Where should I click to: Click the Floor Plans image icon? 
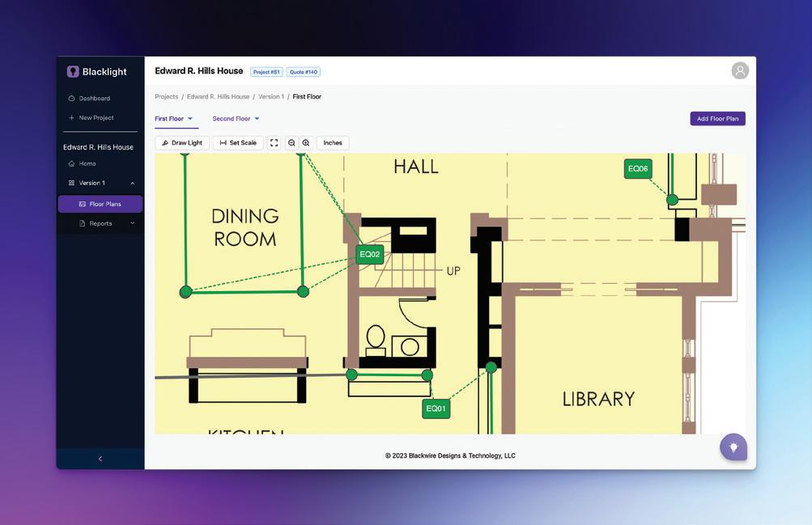click(x=82, y=205)
